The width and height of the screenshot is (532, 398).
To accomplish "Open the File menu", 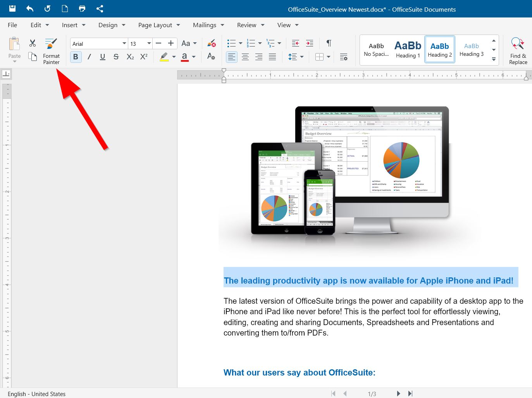I will (x=12, y=25).
